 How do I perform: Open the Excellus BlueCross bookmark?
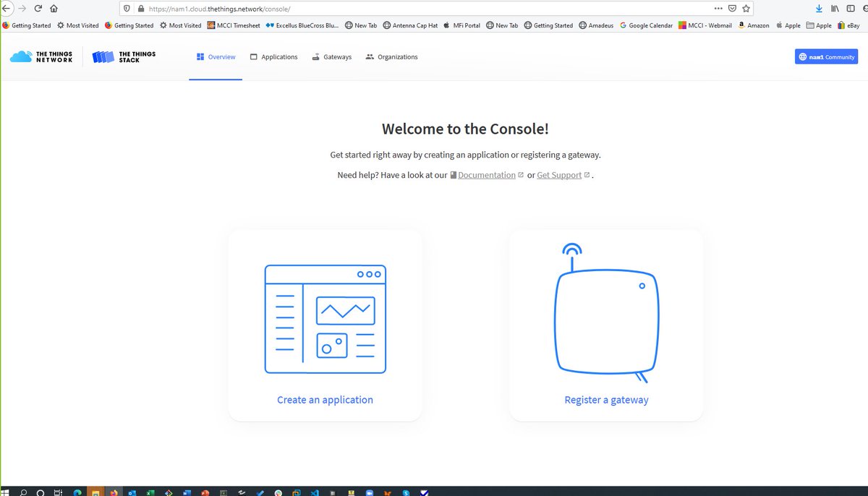[302, 25]
